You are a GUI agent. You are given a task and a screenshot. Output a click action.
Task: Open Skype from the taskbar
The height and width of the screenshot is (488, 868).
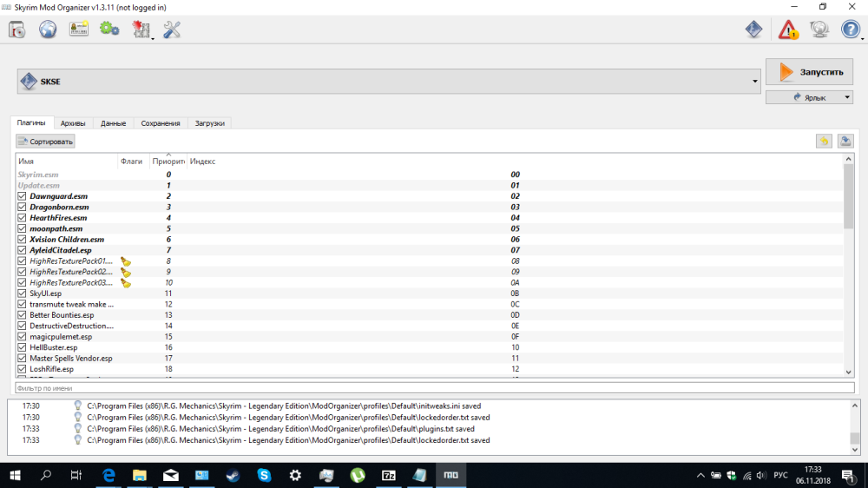point(264,475)
